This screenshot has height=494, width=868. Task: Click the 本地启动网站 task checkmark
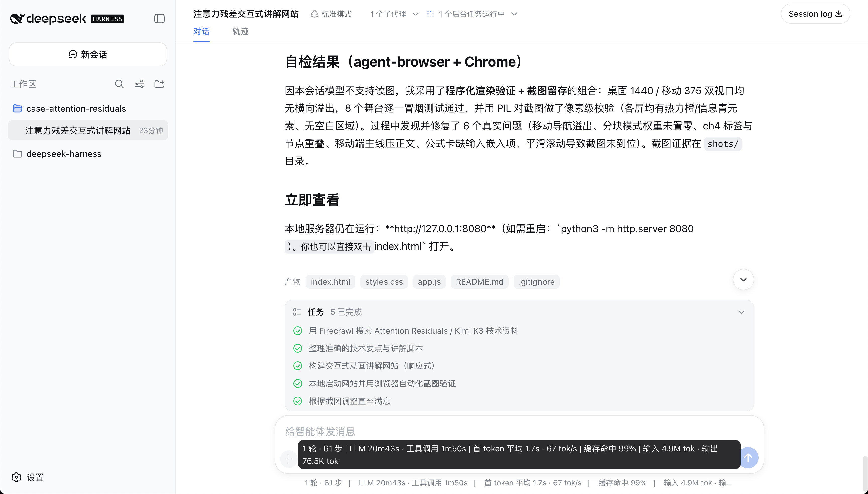(298, 383)
